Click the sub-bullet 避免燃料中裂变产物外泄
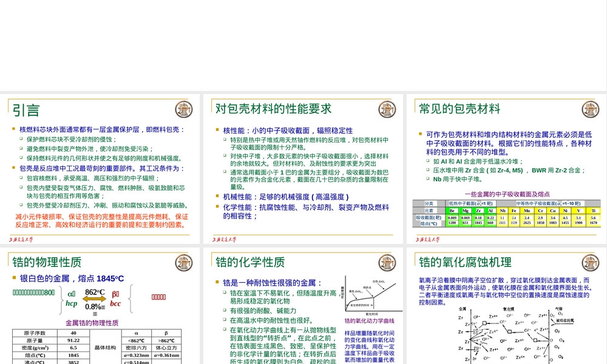 (90, 149)
